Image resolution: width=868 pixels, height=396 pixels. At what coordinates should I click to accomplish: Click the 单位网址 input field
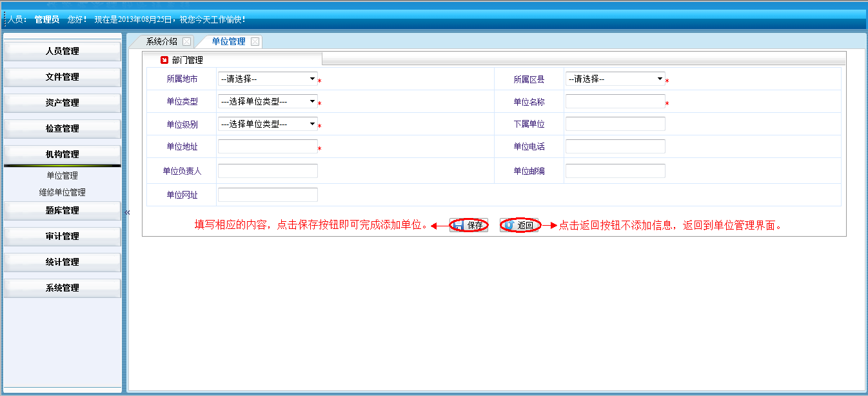pyautogui.click(x=268, y=195)
